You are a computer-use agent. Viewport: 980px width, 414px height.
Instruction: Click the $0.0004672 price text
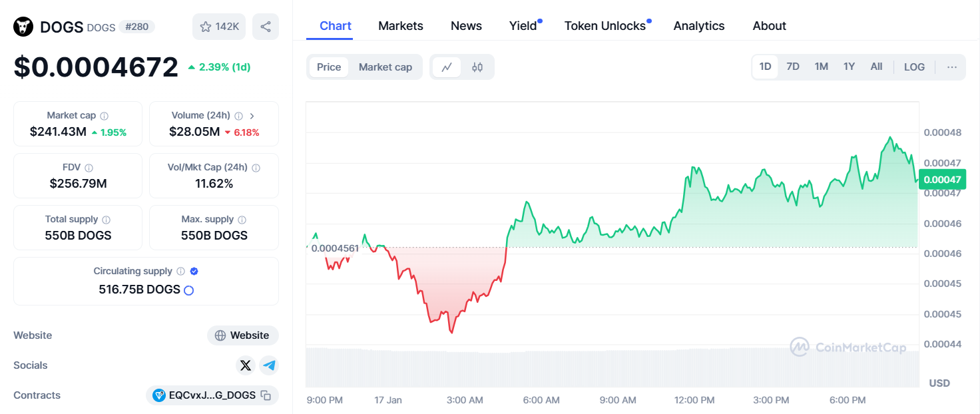coord(96,67)
